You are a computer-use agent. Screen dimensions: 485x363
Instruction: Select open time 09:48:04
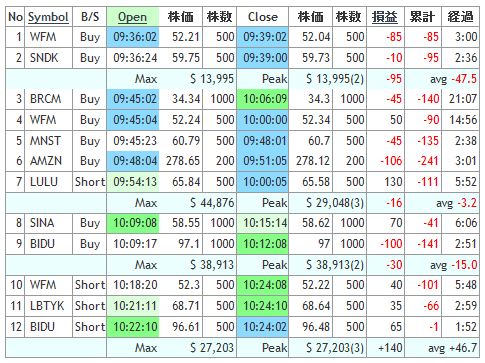[135, 161]
